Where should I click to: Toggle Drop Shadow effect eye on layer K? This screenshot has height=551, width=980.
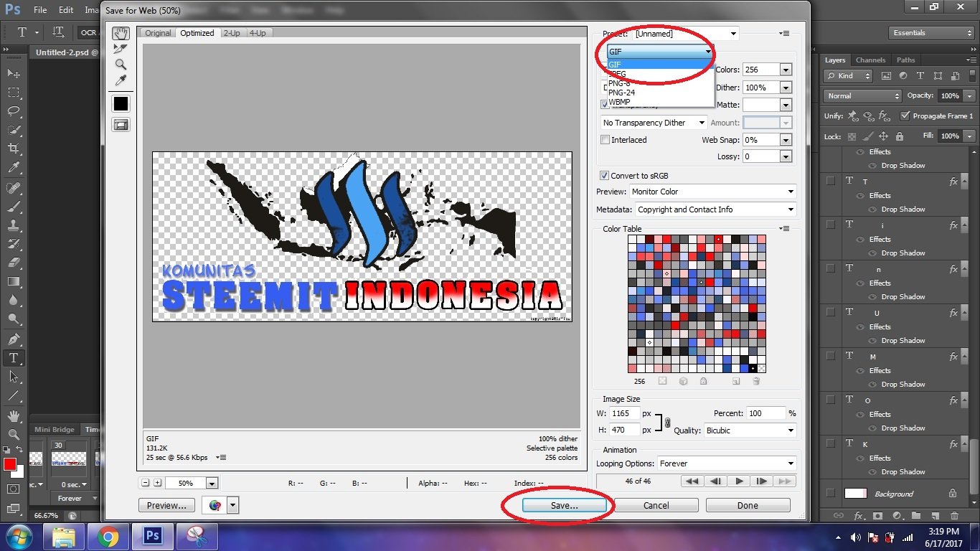coord(872,471)
